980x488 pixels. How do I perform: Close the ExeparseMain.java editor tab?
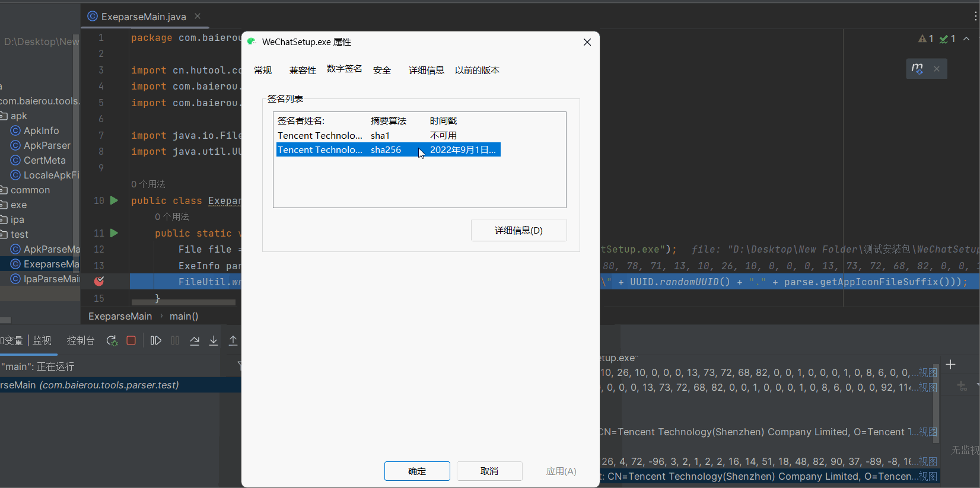pos(198,16)
